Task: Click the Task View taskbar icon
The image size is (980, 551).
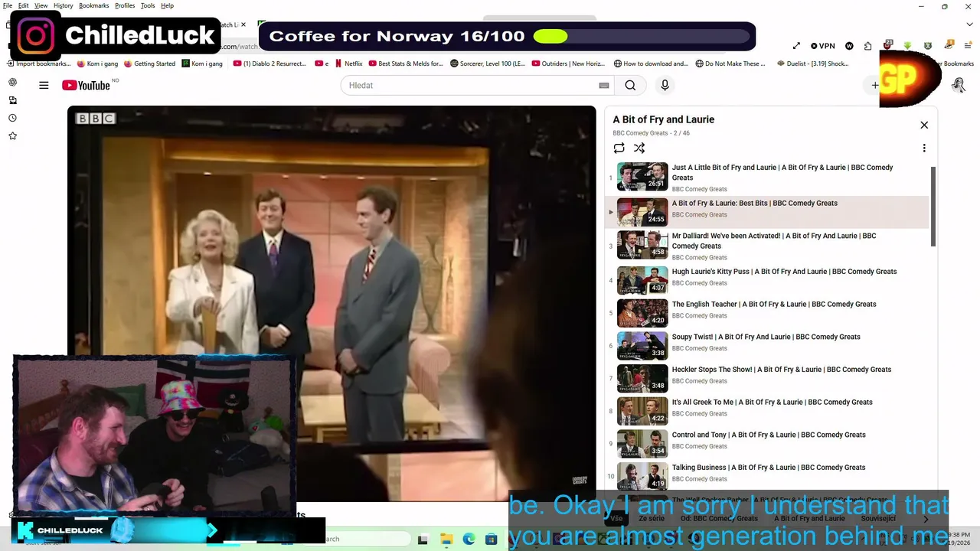Action: pyautogui.click(x=423, y=540)
